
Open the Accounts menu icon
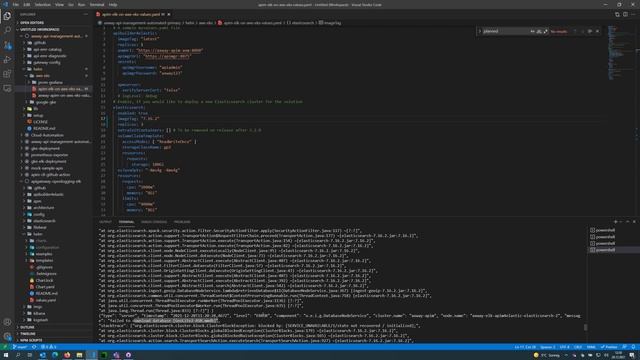[7, 322]
